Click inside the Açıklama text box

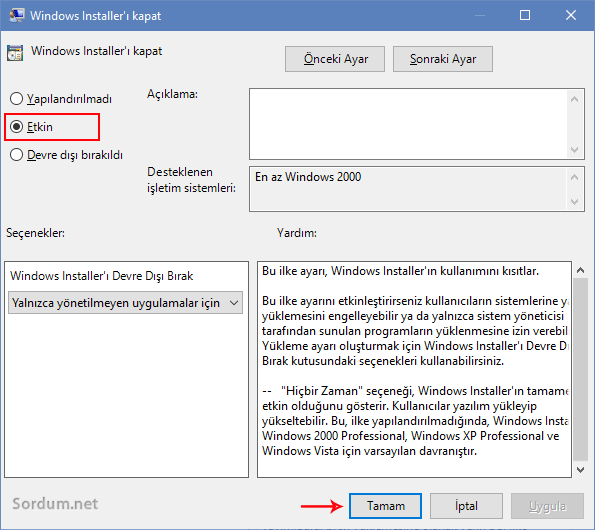coord(408,124)
